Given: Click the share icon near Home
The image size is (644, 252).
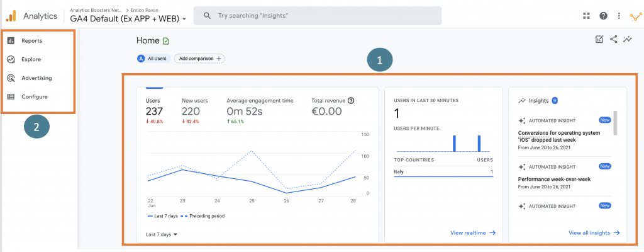Looking at the screenshot, I should (613, 40).
